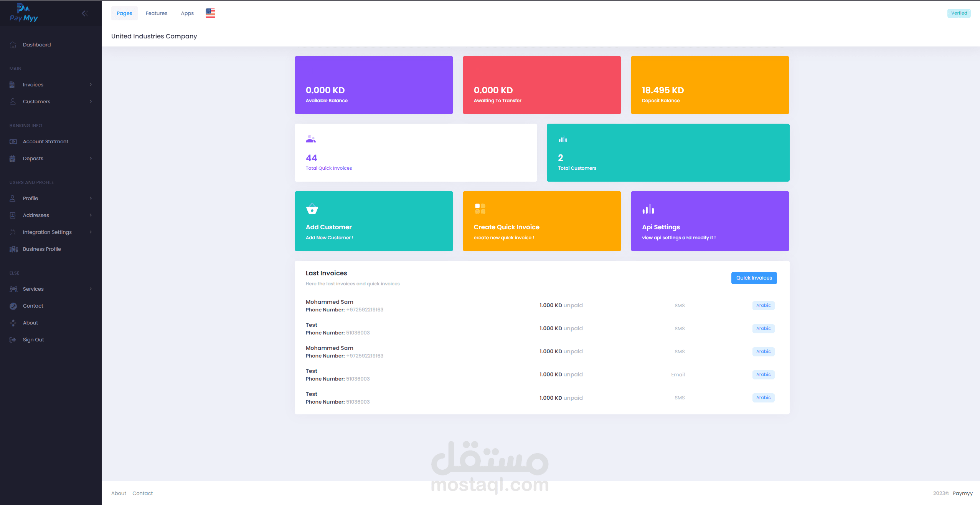
Task: Click the Sign Out icon in sidebar
Action: click(13, 340)
